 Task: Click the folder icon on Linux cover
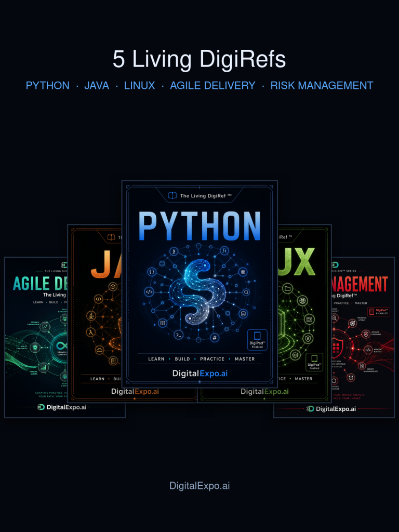[x=288, y=289]
